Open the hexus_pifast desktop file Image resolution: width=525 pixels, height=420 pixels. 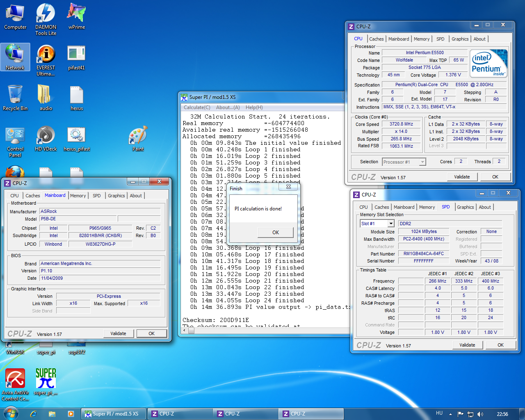tap(77, 139)
